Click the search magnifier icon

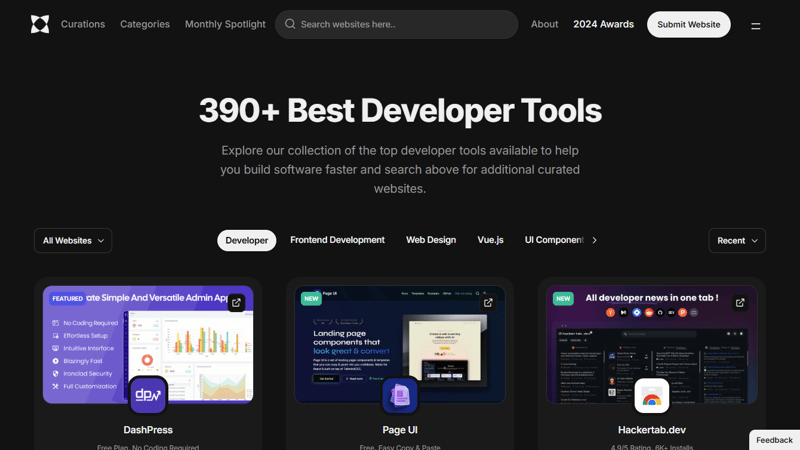point(290,24)
